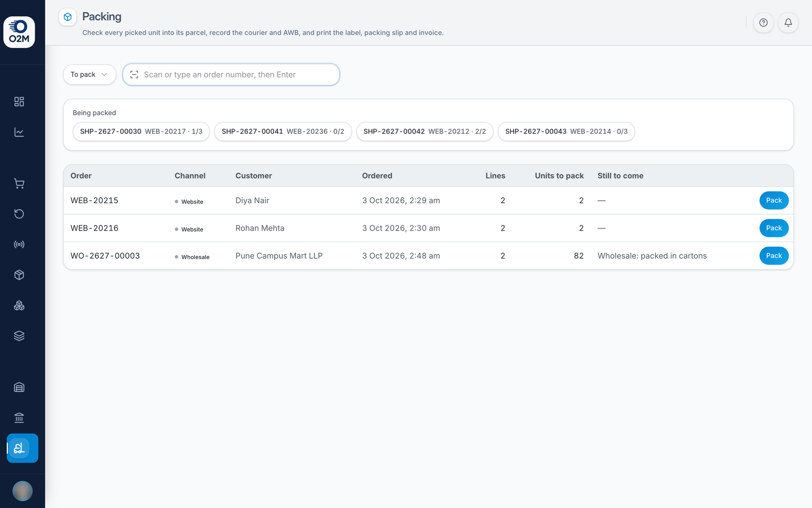Click customer Rohan Mehta

point(260,228)
